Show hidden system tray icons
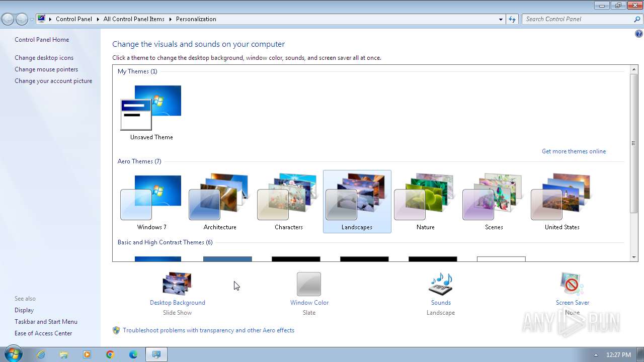 point(596,355)
